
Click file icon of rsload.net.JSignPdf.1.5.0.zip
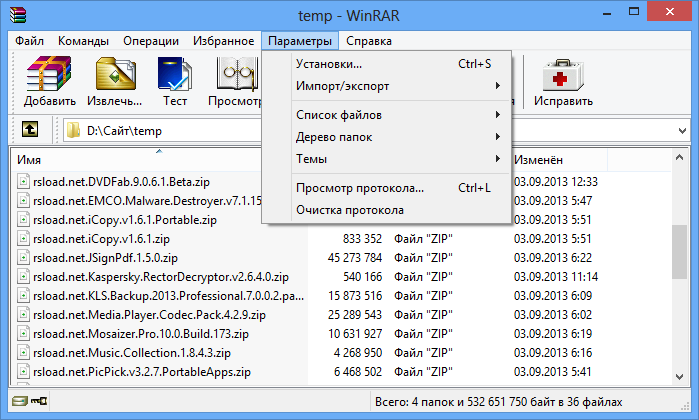(x=23, y=258)
